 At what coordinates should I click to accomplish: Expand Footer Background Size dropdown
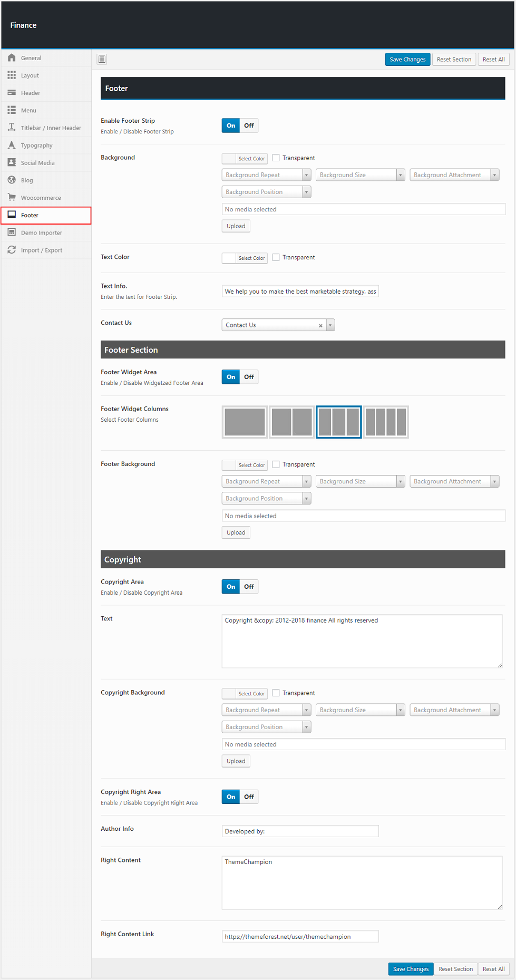tap(360, 481)
